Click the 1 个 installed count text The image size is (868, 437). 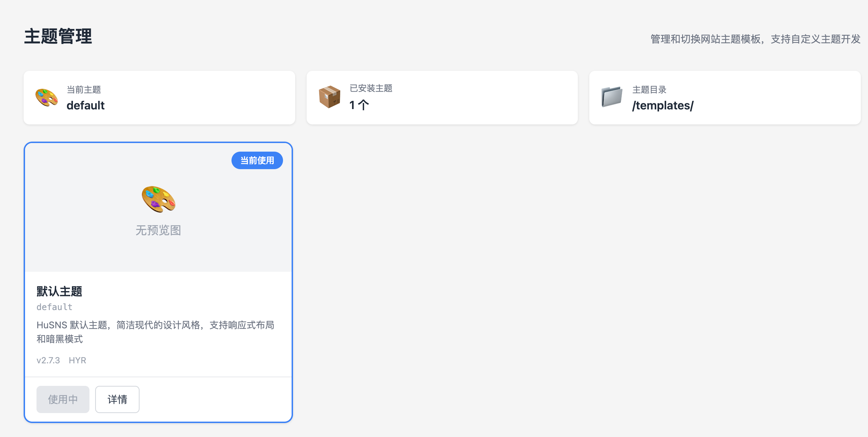click(x=359, y=105)
